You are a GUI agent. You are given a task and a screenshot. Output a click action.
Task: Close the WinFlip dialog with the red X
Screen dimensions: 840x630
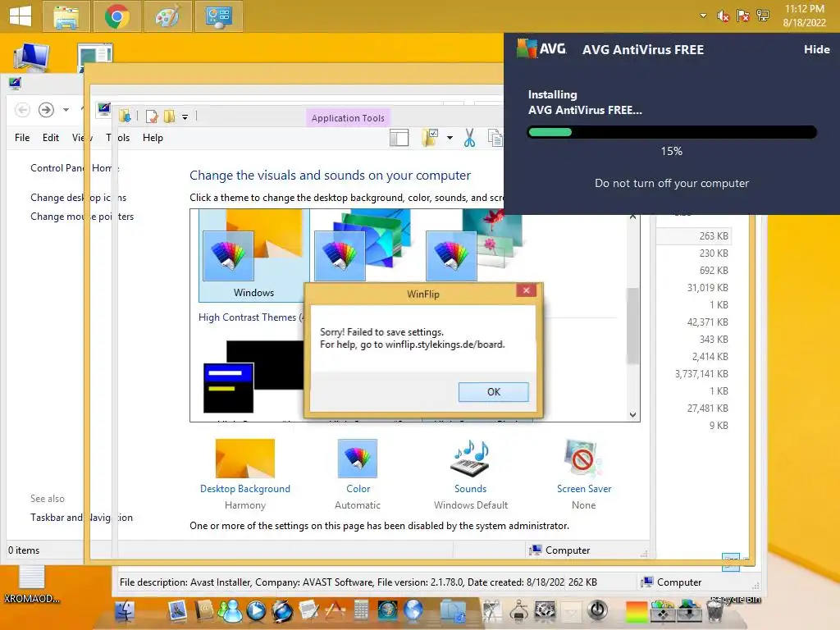tap(526, 290)
